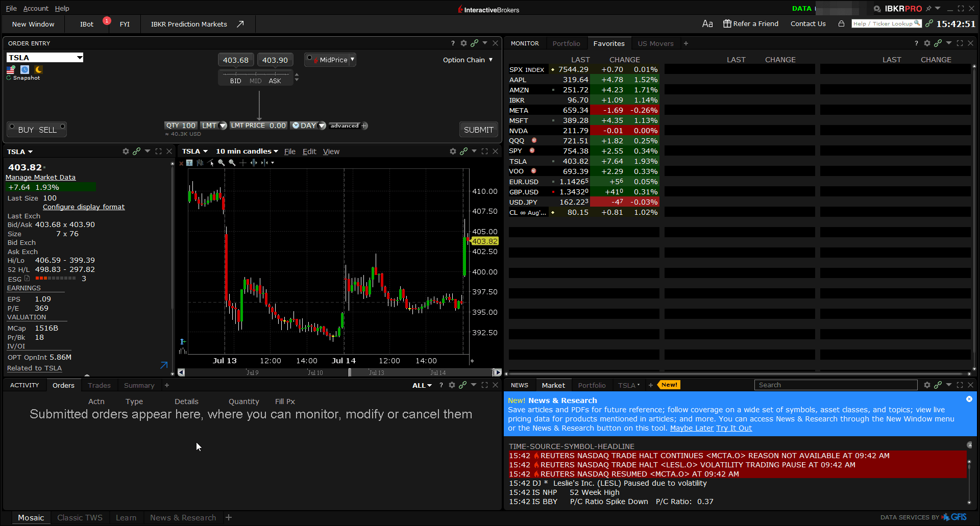980x526 pixels.
Task: Open chart text annotation tool
Action: [x=189, y=163]
